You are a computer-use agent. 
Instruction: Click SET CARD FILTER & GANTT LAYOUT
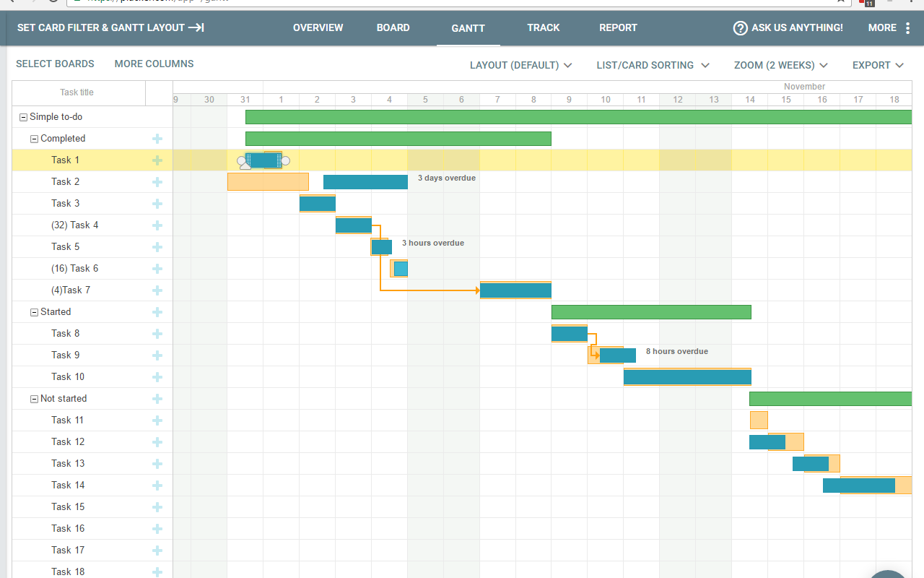110,28
